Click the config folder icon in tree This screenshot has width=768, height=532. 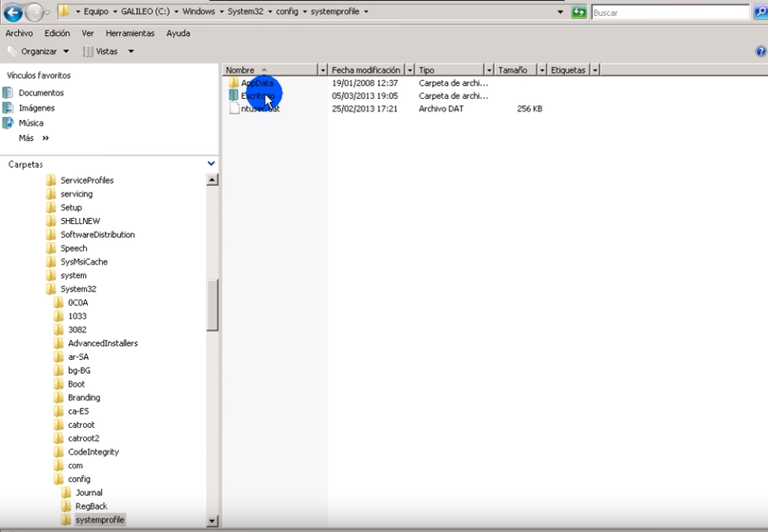click(x=58, y=479)
